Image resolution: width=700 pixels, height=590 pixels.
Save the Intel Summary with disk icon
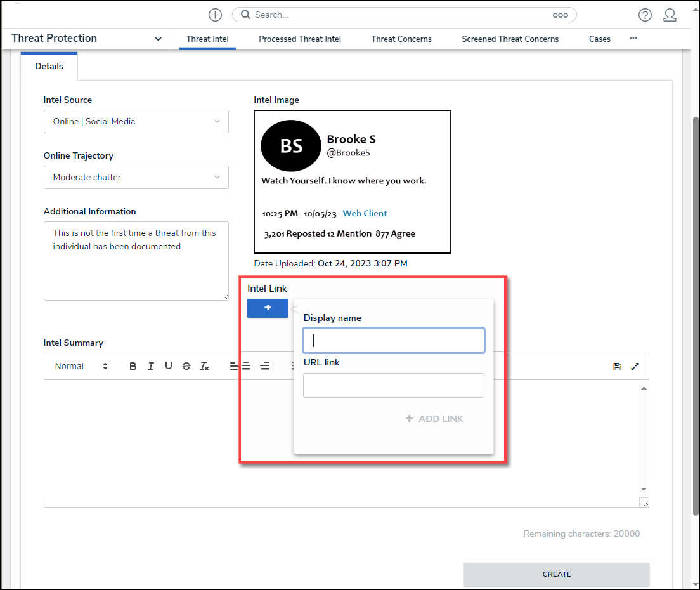(617, 367)
